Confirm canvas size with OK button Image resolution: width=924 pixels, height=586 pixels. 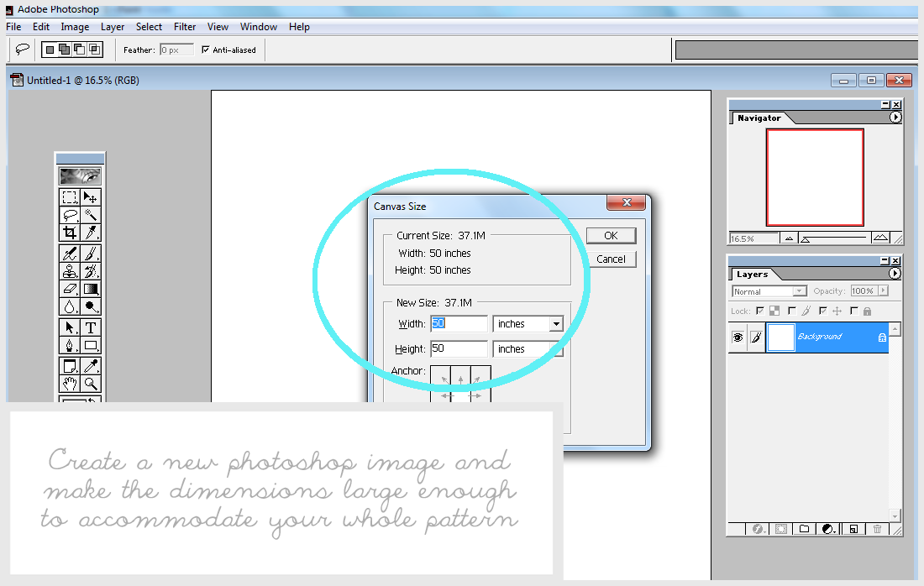[x=611, y=235]
